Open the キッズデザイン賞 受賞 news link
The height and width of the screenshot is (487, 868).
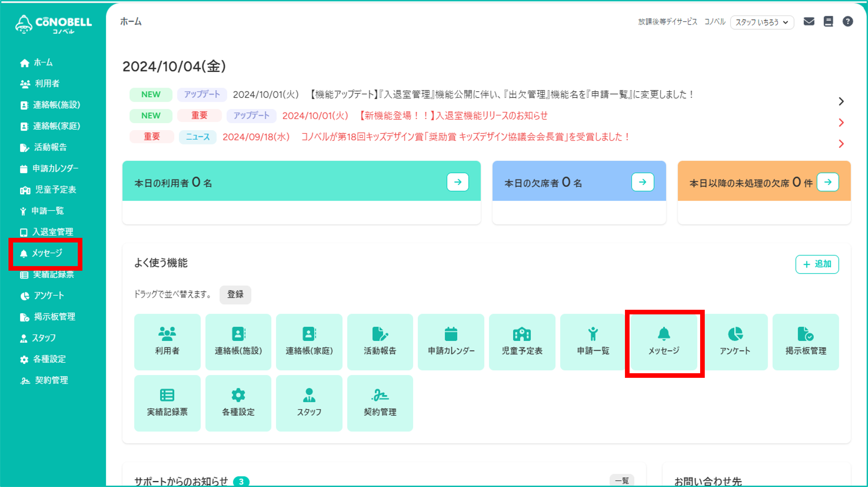click(465, 137)
